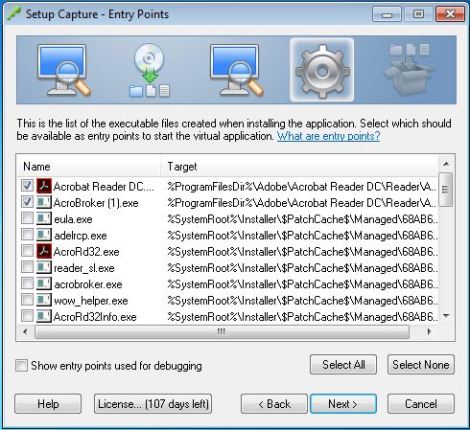This screenshot has height=430, width=470.
Task: Click the AcroRd32Info.exe file icon
Action: (x=44, y=317)
